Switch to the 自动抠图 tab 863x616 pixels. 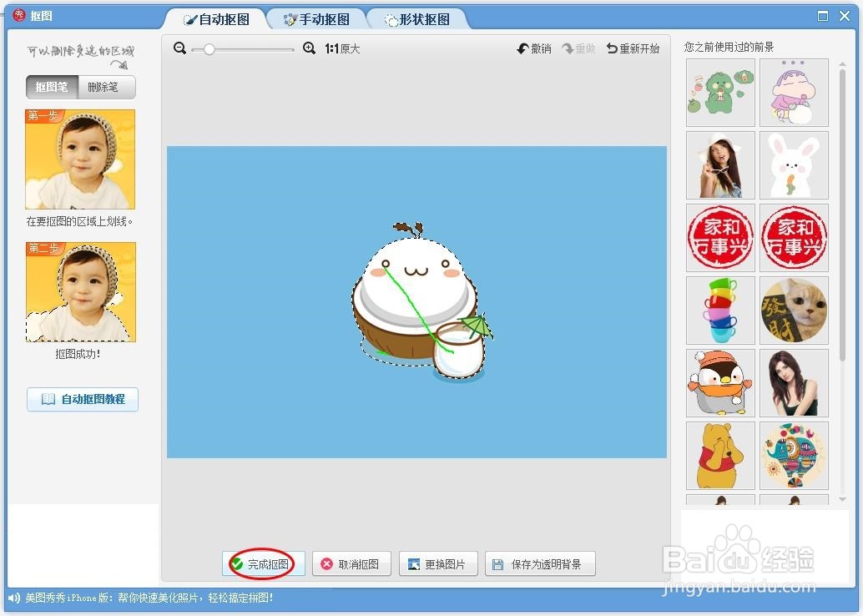pyautogui.click(x=216, y=19)
